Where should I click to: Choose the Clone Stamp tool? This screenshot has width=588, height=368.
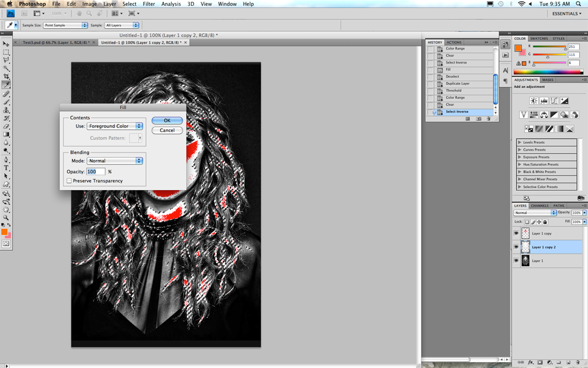[6, 110]
